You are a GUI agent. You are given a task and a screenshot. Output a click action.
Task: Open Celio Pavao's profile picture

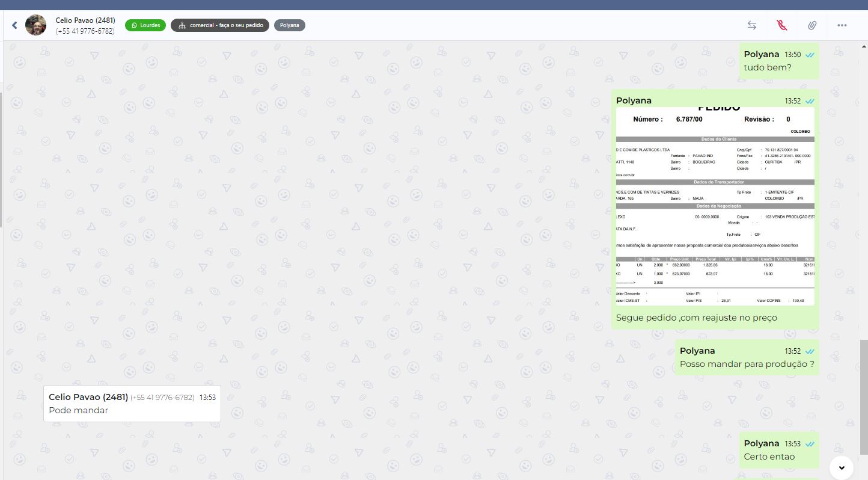pyautogui.click(x=35, y=25)
